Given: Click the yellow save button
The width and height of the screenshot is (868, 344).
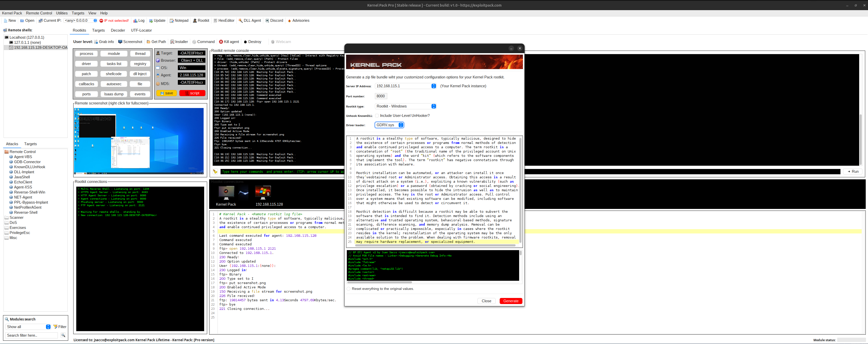Looking at the screenshot, I should click(166, 93).
